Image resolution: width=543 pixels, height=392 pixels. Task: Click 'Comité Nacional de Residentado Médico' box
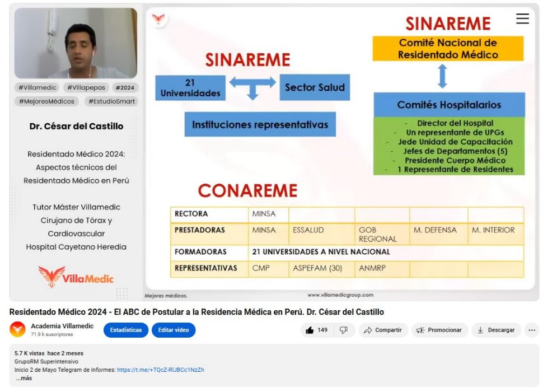tap(448, 49)
